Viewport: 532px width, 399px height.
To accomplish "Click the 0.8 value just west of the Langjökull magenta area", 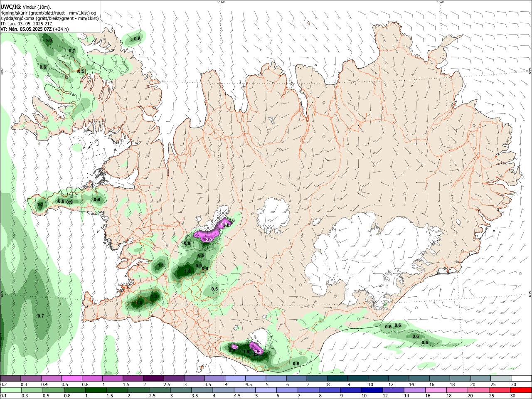I will tap(187, 243).
